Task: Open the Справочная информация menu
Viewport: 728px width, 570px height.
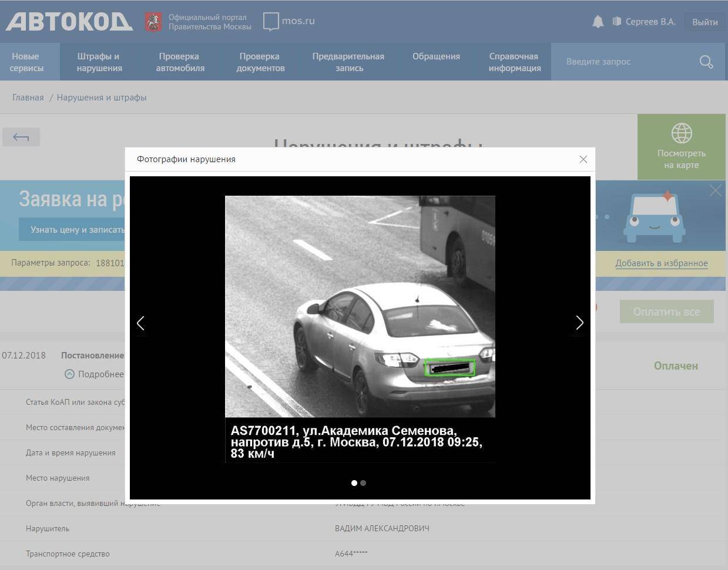Action: (514, 62)
